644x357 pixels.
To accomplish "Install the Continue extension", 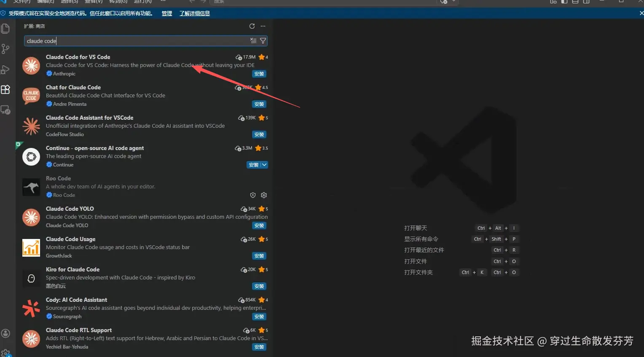I will pos(254,165).
